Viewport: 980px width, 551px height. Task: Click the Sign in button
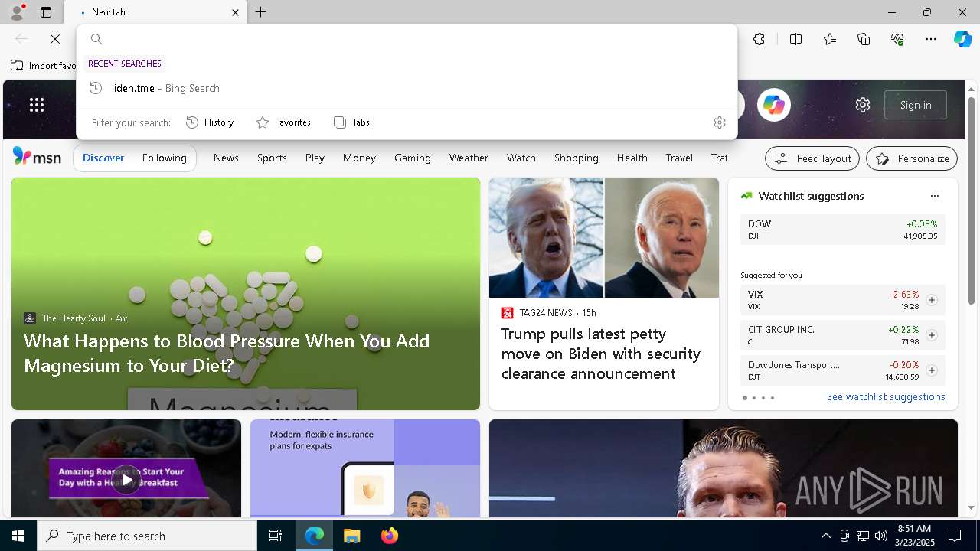[916, 105]
